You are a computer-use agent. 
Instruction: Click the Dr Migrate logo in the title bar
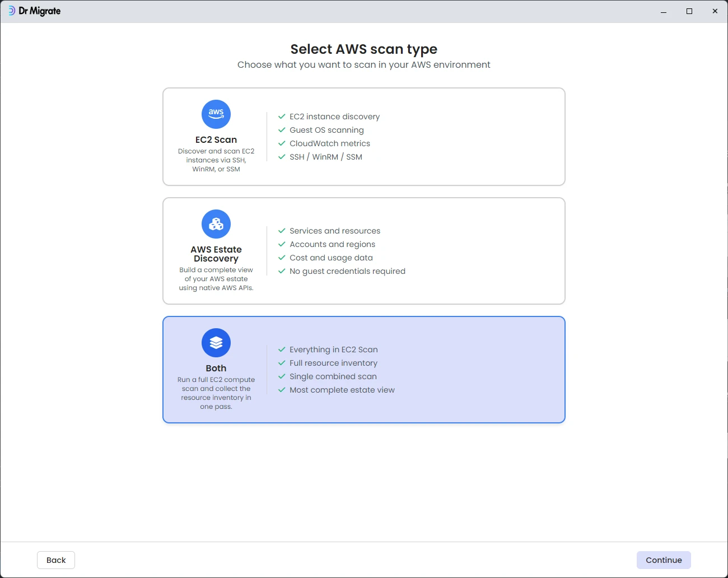[34, 11]
